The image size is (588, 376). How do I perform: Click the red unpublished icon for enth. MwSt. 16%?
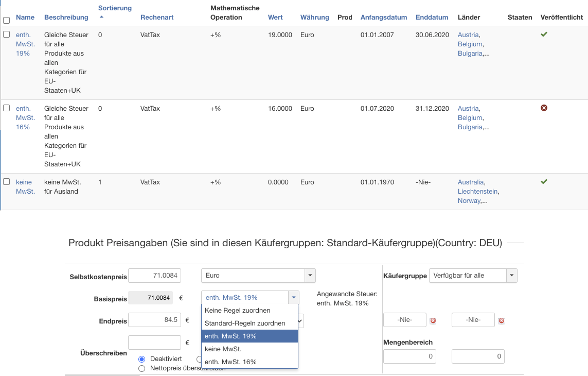tap(544, 108)
